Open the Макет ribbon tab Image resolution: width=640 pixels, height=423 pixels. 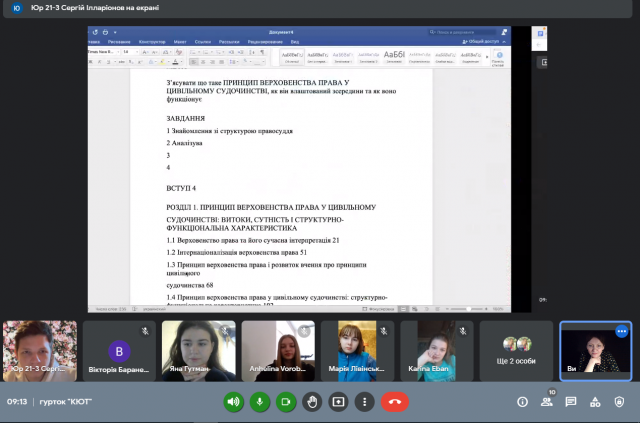[180, 42]
